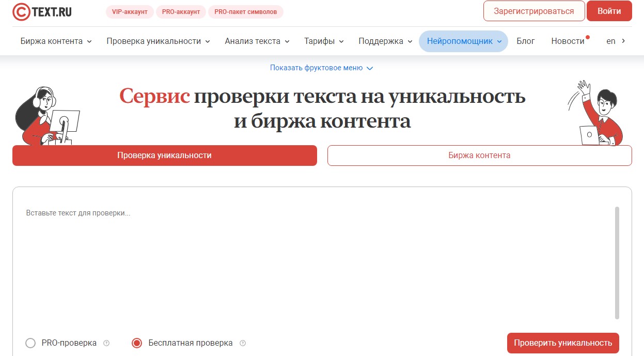This screenshot has width=644, height=356.
Task: Click the PRO-пакет символов badge
Action: pyautogui.click(x=246, y=12)
